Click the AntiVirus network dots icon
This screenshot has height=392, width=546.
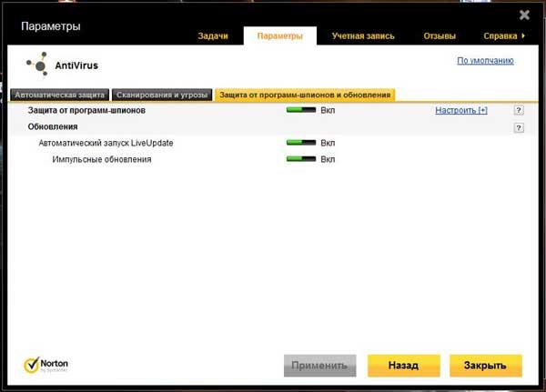37,64
